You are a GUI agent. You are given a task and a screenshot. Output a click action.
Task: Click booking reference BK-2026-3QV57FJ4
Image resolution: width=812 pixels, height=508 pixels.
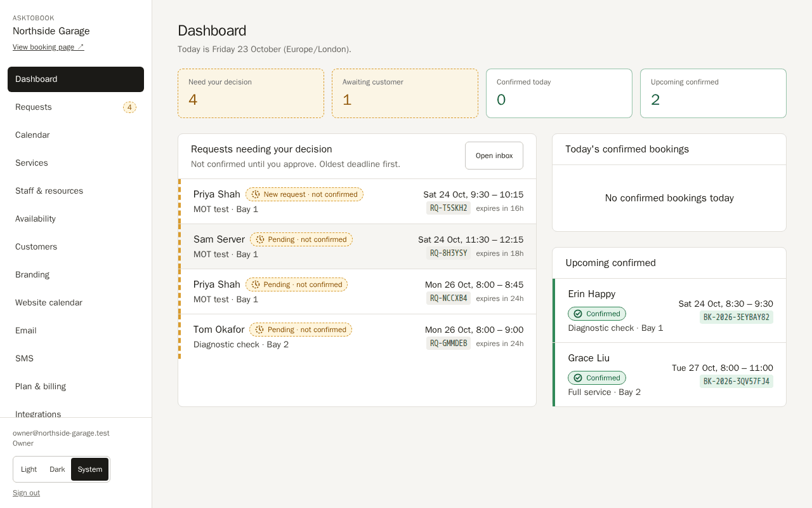point(737,382)
